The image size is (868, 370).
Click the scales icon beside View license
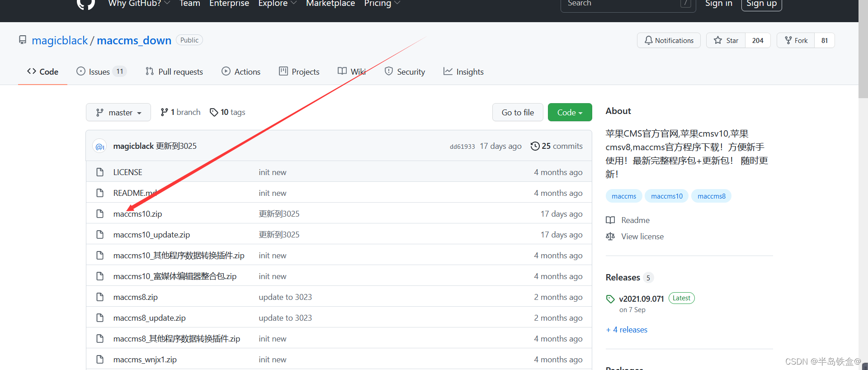(x=610, y=237)
